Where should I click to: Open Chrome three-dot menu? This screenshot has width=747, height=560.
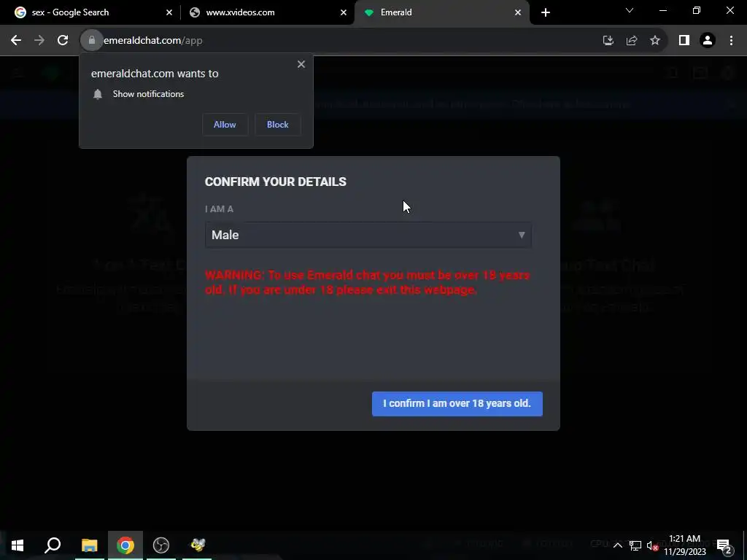tap(731, 41)
